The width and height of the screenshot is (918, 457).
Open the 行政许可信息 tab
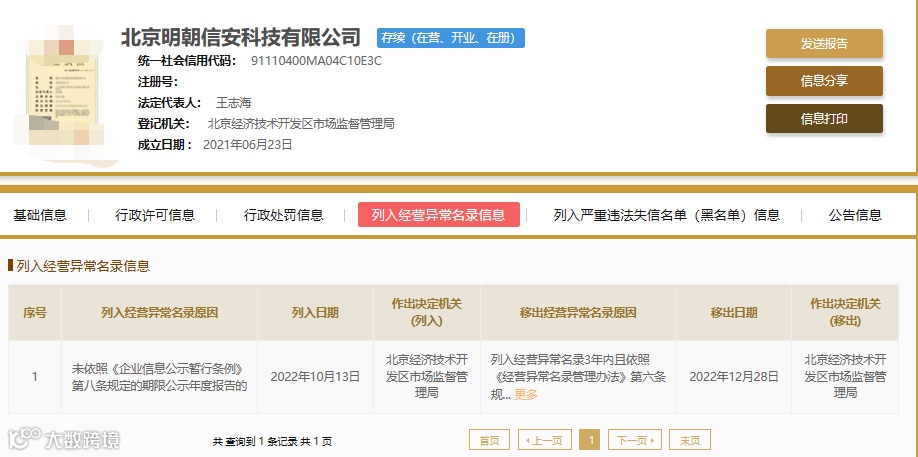155,215
